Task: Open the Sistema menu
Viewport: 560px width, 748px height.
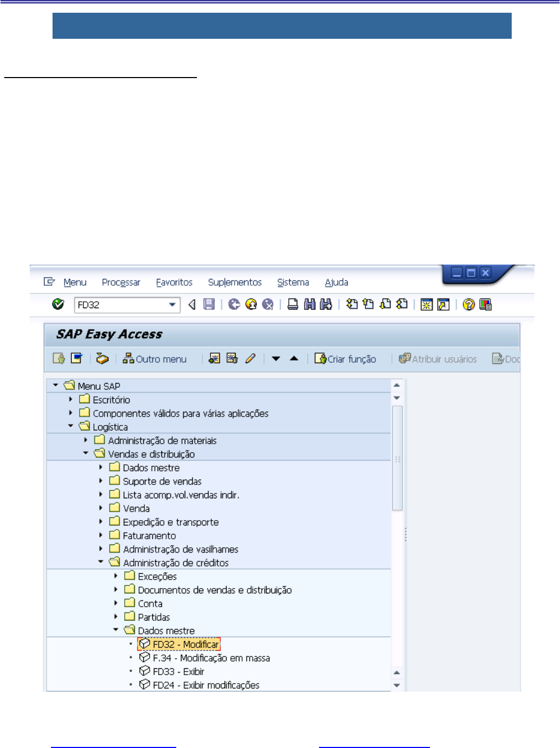Action: pyautogui.click(x=293, y=282)
